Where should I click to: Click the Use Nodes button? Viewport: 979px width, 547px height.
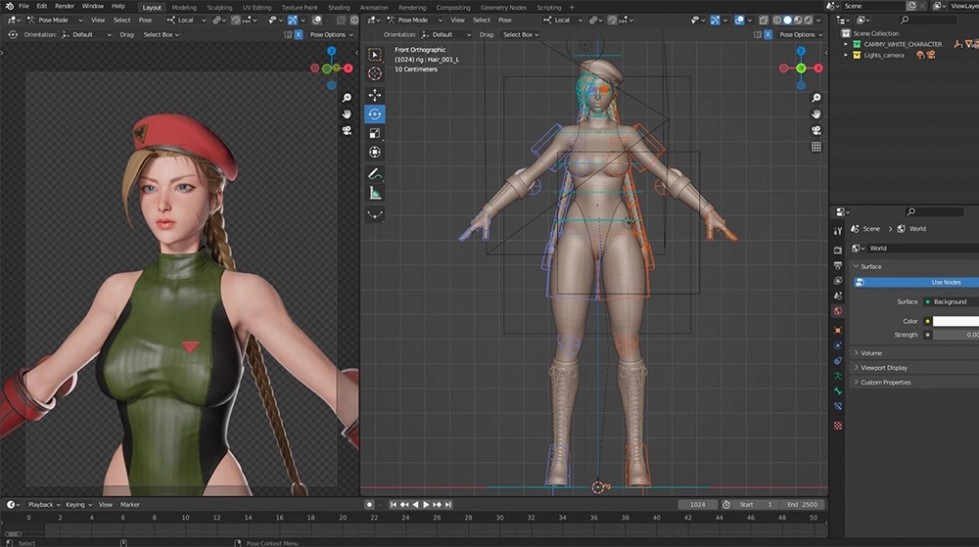pos(917,282)
